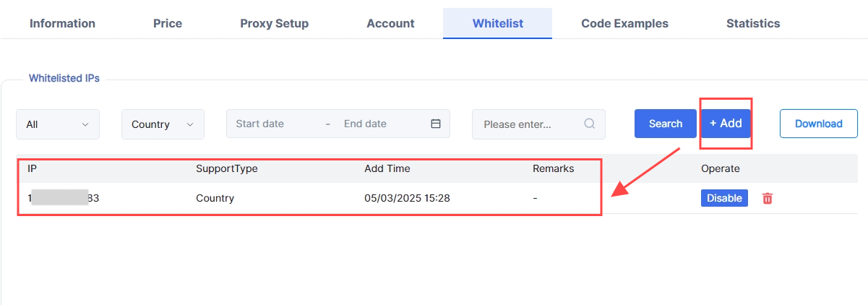Screen dimensions: 868x305
Task: Go to the Proxy Setup tab
Action: point(274,23)
